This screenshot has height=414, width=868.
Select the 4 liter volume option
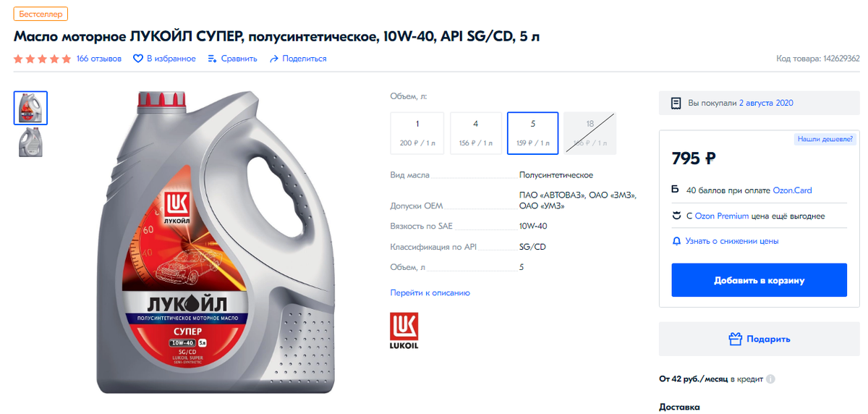pyautogui.click(x=475, y=133)
